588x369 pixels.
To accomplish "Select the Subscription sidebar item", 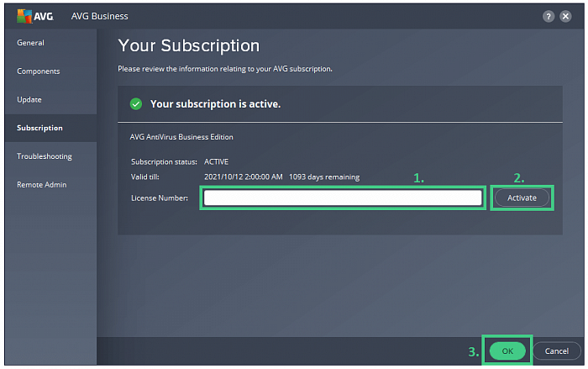I will coord(39,128).
